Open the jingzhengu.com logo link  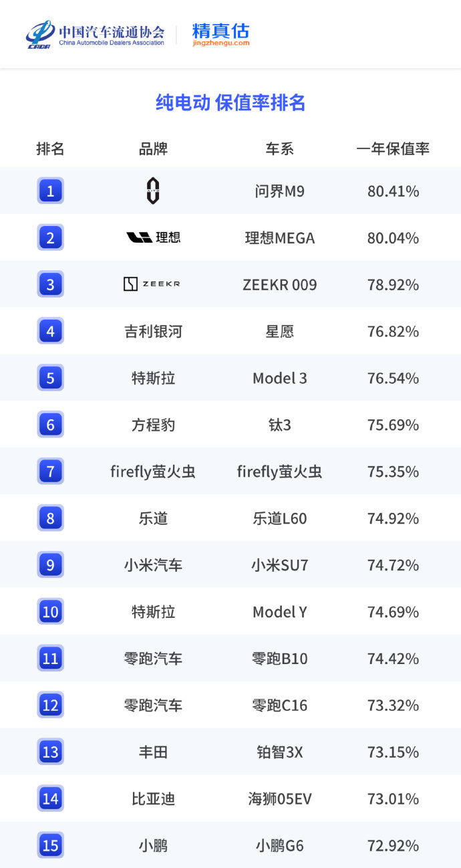(x=220, y=35)
